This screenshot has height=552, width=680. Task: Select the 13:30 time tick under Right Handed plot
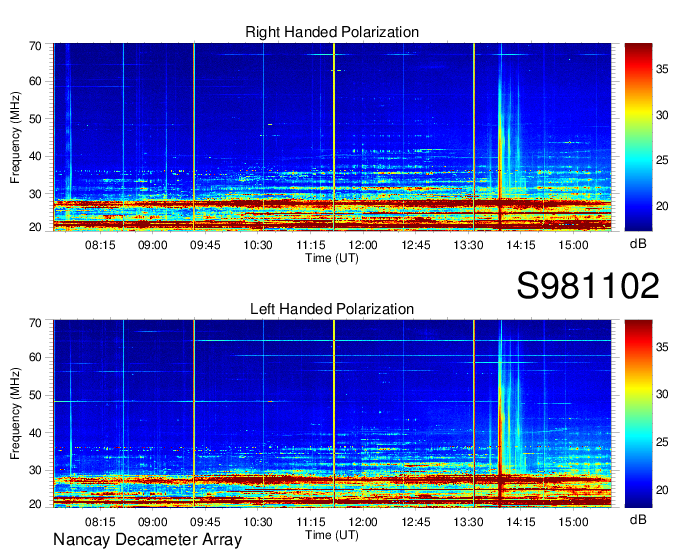tap(468, 245)
